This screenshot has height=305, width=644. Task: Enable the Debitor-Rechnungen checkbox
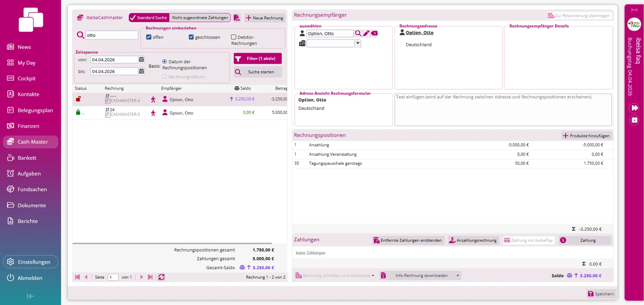[x=233, y=37]
